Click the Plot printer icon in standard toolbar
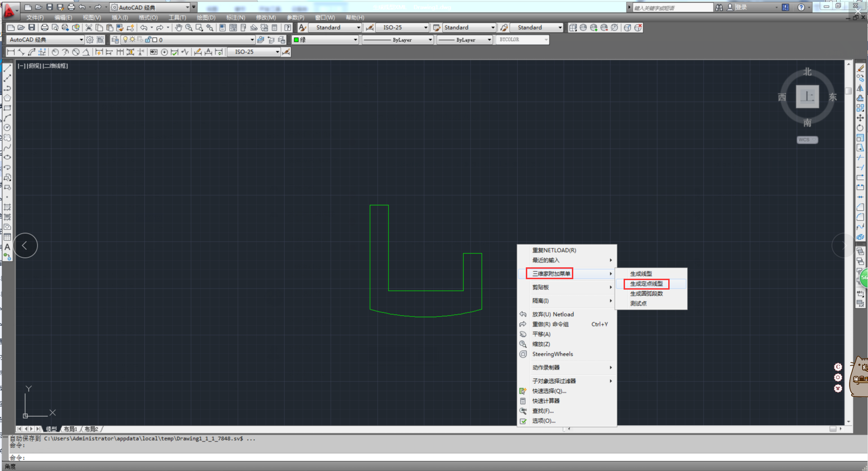Image resolution: width=868 pixels, height=471 pixels. tap(45, 28)
